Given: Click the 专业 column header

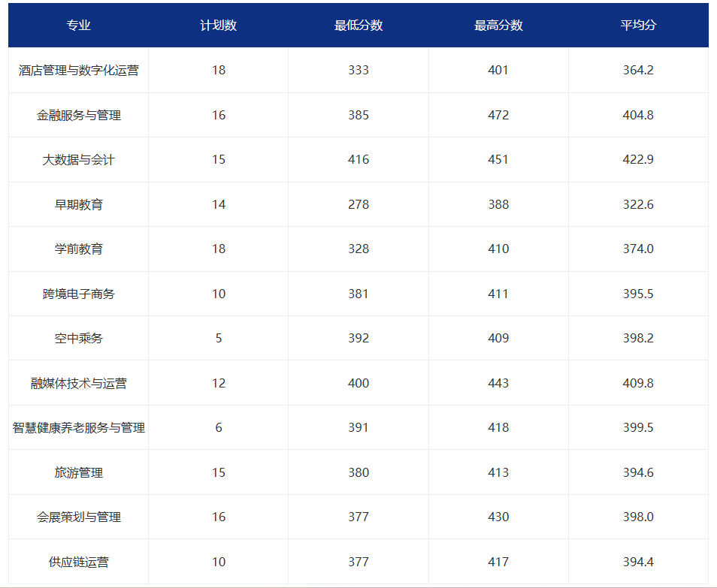Looking at the screenshot, I should [78, 25].
